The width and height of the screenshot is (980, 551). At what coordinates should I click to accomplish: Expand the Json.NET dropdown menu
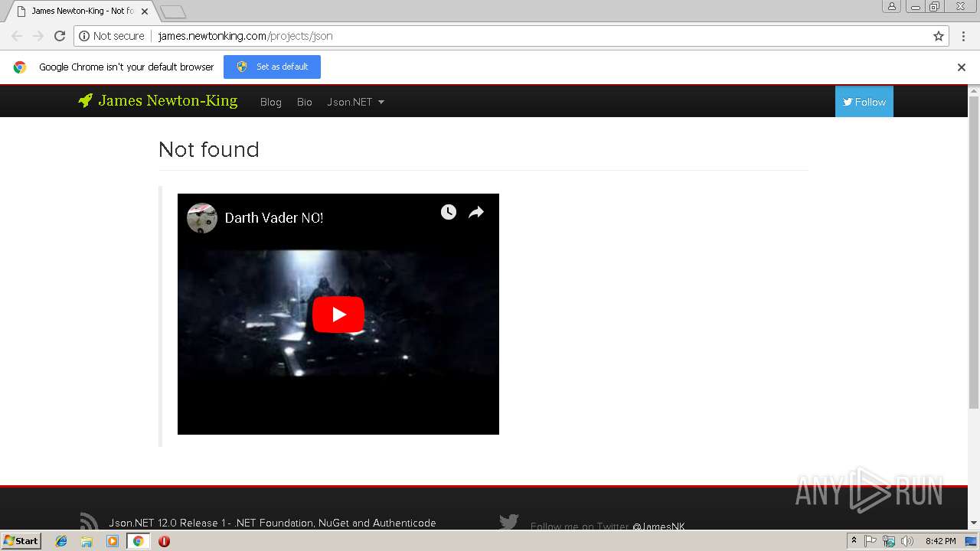pyautogui.click(x=355, y=102)
